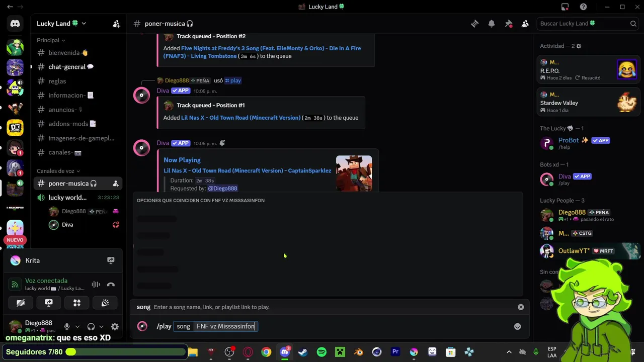Select OutlawYT* in the member list
Screen dimensions: 644x362
point(588,251)
